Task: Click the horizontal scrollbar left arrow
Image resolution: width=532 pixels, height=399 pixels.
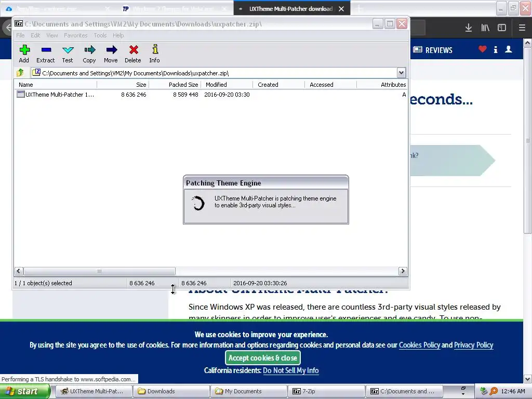Action: click(x=19, y=271)
